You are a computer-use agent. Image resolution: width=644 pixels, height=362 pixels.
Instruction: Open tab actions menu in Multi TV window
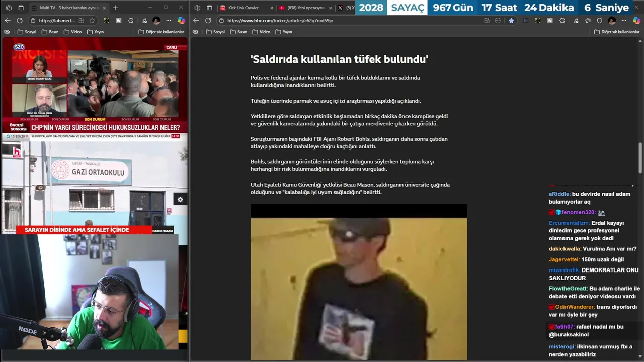pyautogui.click(x=21, y=8)
